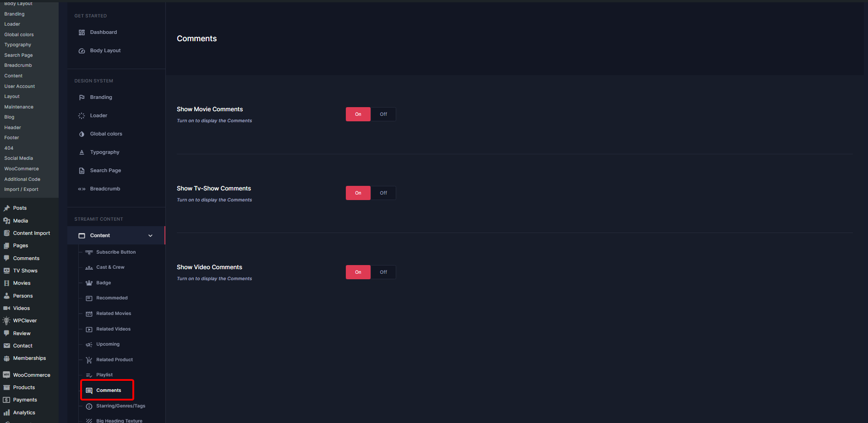Click the User Account submenu link
Image resolution: width=868 pixels, height=423 pixels.
(20, 87)
